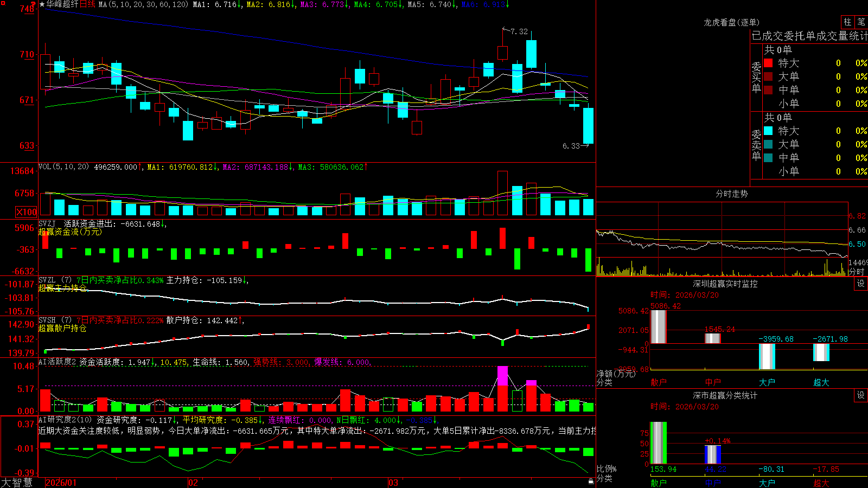The height and width of the screenshot is (488, 868).
Task: Select the AI活跃度2 indicator label
Action: click(x=58, y=362)
